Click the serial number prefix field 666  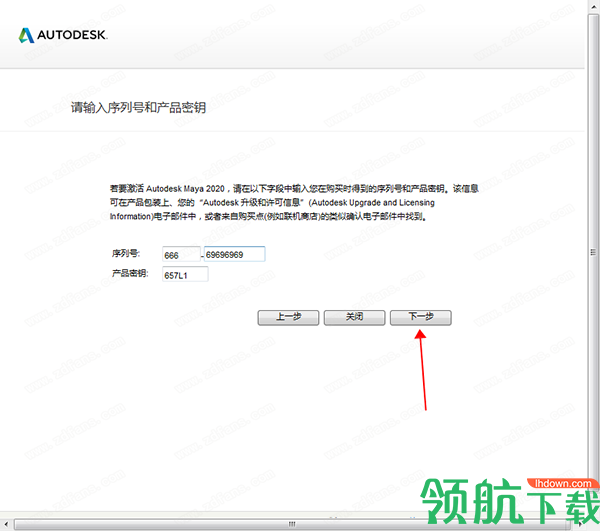pos(181,254)
